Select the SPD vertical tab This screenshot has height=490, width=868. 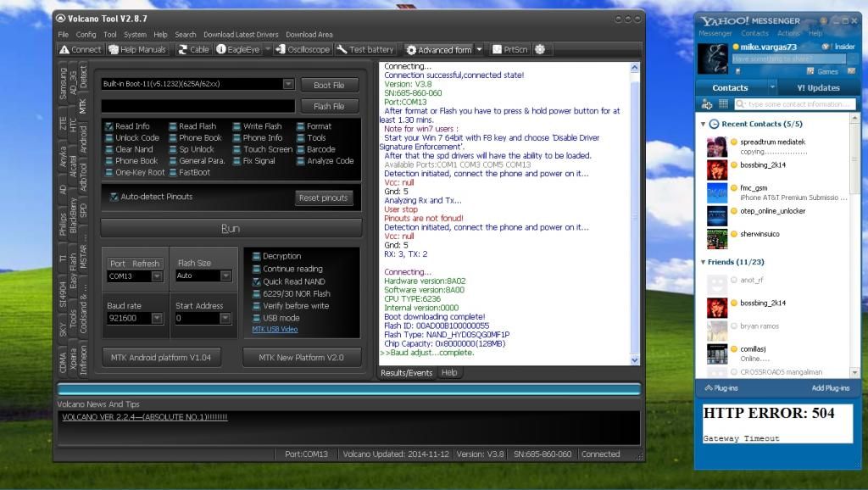pyautogui.click(x=83, y=210)
